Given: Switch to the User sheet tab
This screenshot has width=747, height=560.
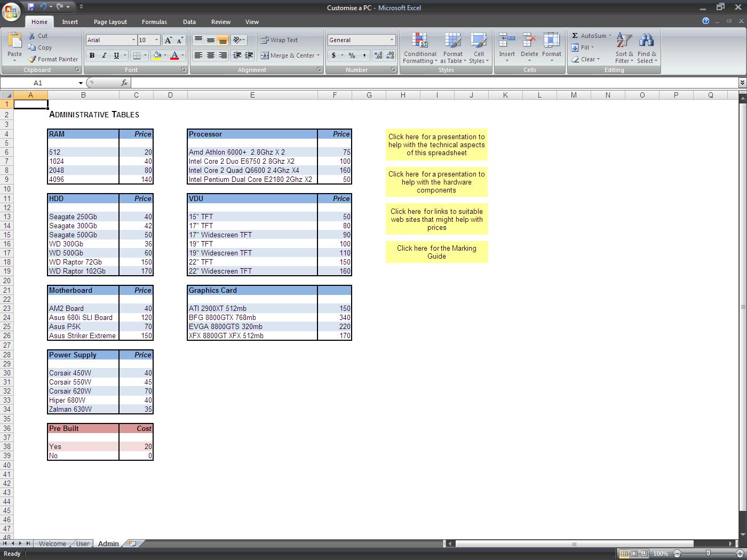Looking at the screenshot, I should tap(83, 543).
